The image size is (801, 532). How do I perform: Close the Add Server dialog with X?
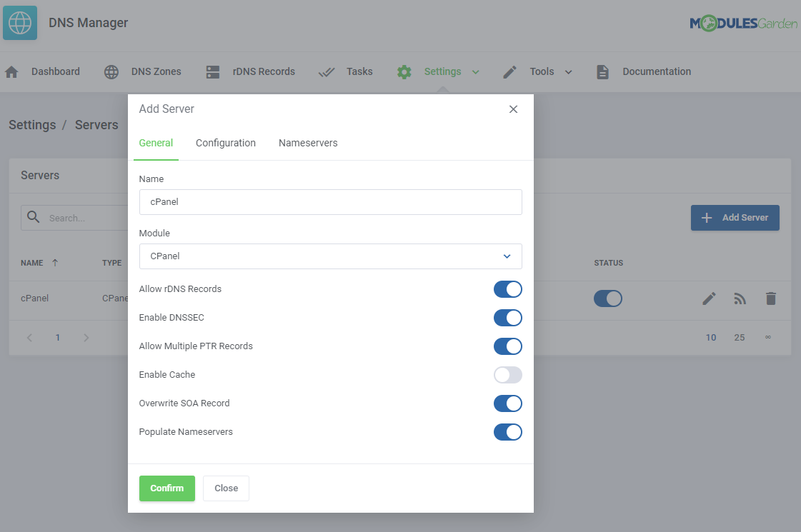click(513, 109)
